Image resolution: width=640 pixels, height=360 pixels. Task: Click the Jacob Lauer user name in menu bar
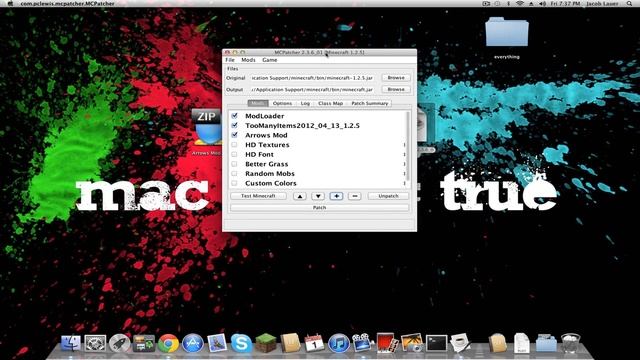[x=602, y=3]
